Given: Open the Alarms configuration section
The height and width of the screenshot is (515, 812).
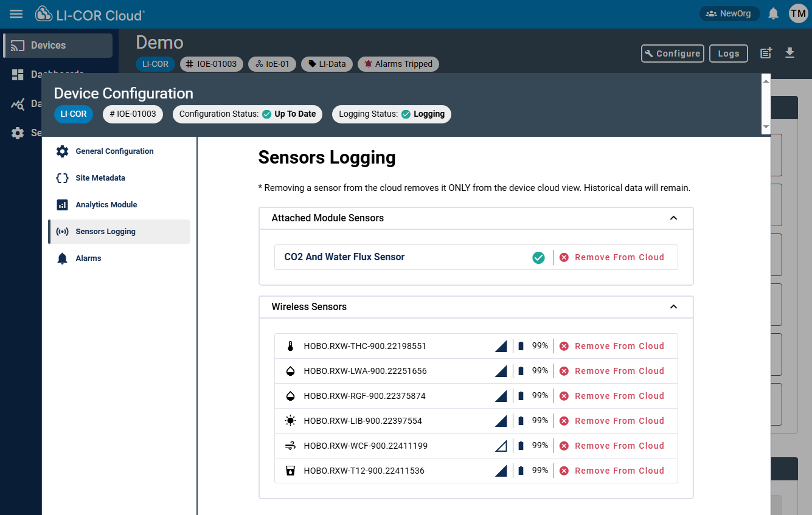Looking at the screenshot, I should 89,258.
